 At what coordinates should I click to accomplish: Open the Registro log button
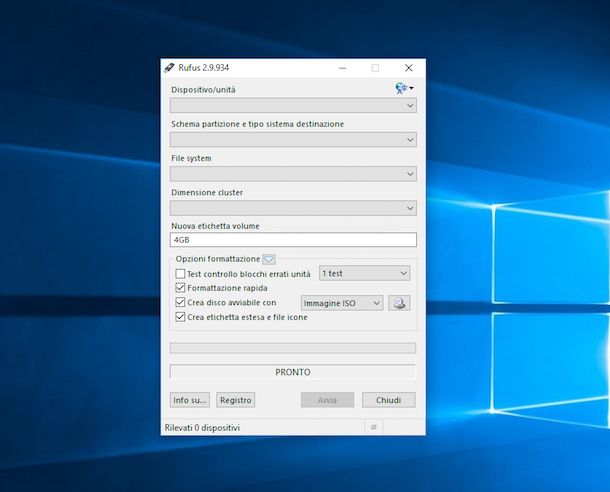click(x=236, y=400)
